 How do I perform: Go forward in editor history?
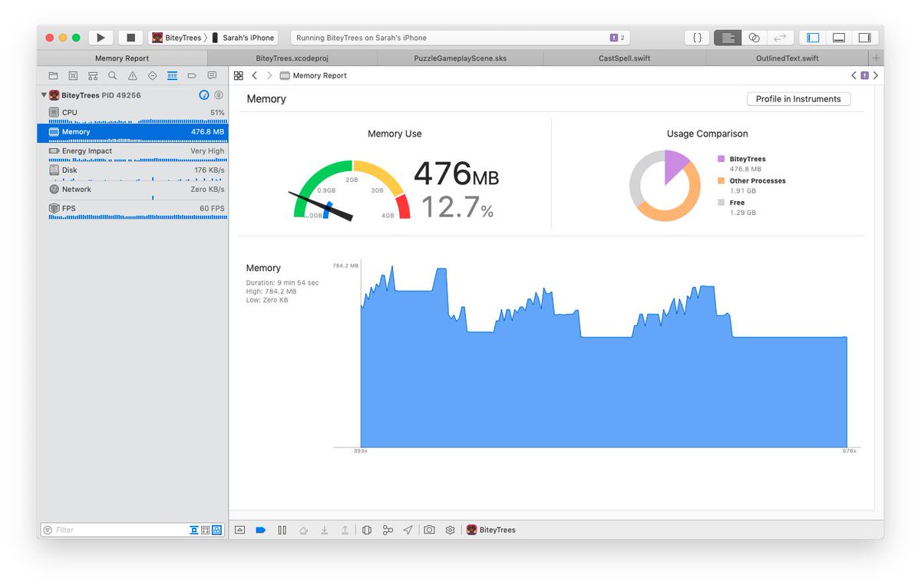click(x=269, y=76)
